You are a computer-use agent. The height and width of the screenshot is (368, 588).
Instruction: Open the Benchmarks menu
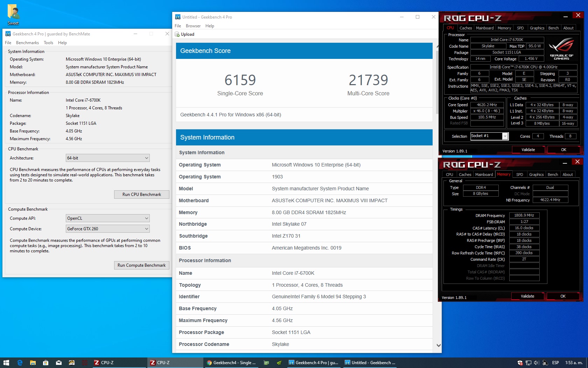(27, 43)
